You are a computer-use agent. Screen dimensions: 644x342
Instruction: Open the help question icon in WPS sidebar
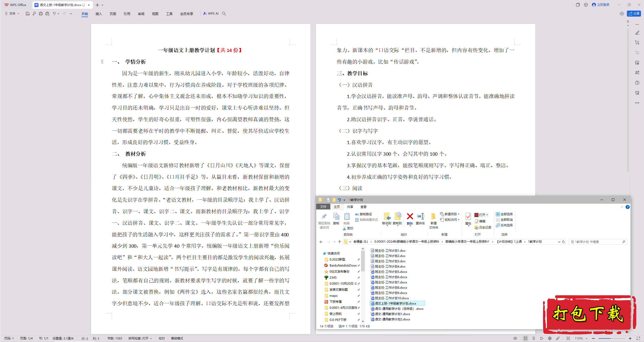(x=637, y=83)
